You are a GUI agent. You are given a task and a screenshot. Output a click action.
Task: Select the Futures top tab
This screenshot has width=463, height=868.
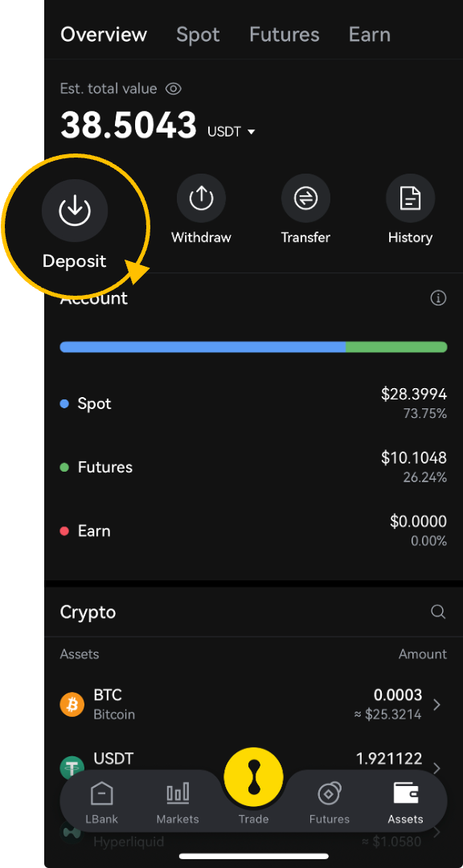tap(284, 35)
